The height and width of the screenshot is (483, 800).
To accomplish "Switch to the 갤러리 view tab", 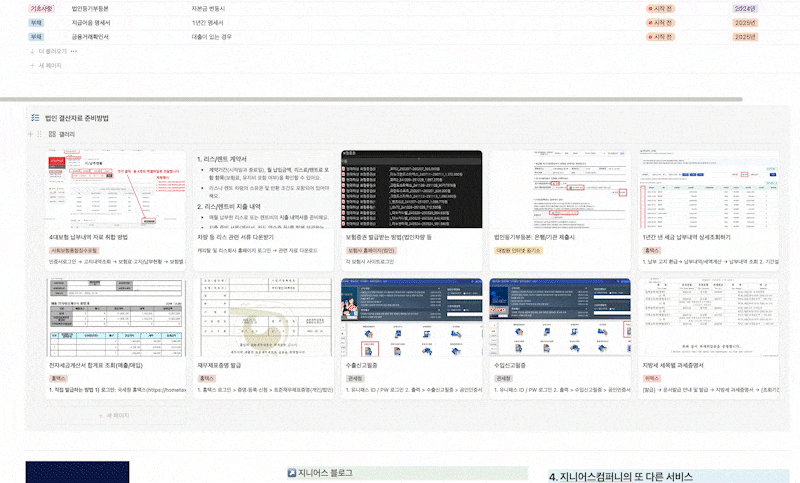I will [x=66, y=133].
